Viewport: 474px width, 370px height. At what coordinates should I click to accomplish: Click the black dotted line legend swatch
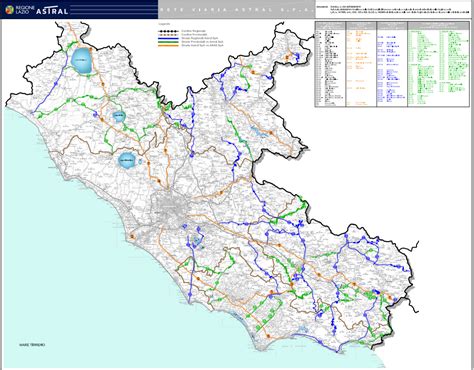click(169, 31)
